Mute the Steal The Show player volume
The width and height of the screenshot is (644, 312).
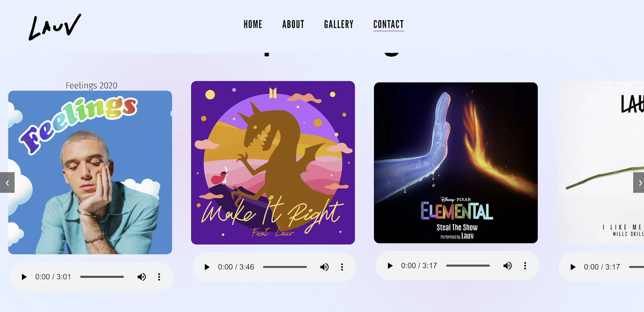click(x=508, y=266)
